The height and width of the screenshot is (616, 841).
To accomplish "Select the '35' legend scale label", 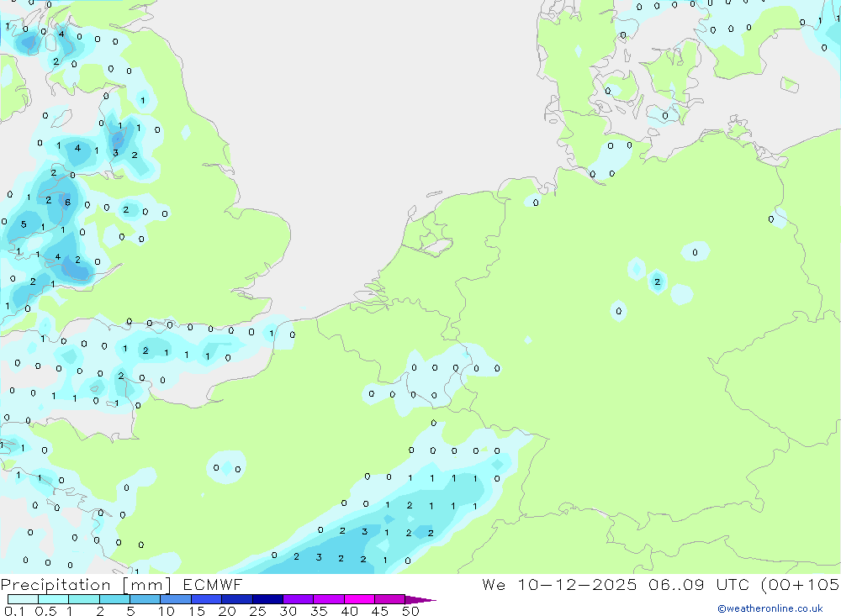I will click(x=319, y=611).
